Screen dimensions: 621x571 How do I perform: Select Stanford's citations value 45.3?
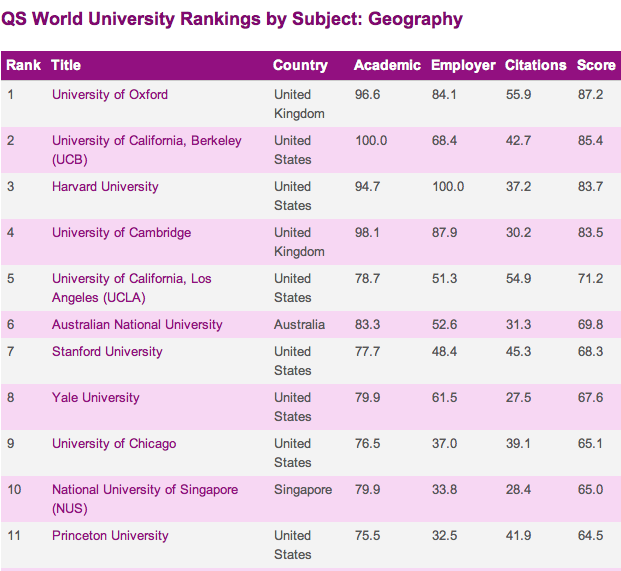point(518,352)
